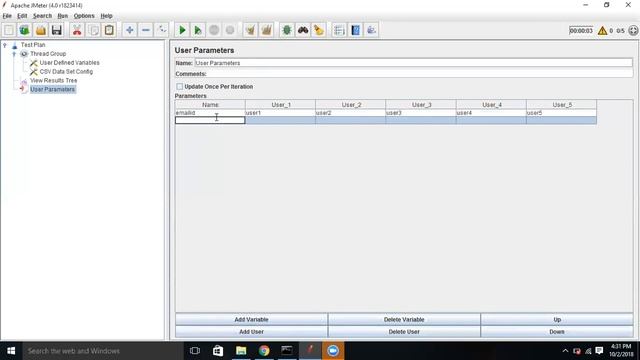
Task: Click the user3 table cell
Action: pyautogui.click(x=421, y=113)
